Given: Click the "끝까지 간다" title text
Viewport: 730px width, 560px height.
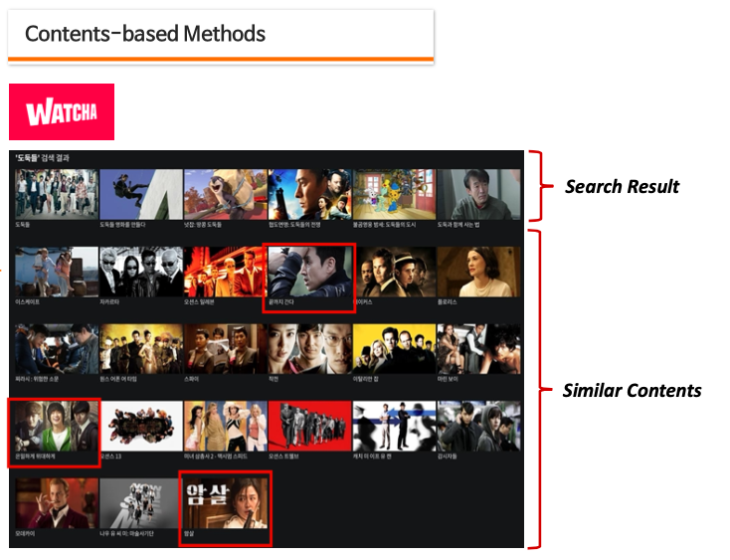Looking at the screenshot, I should click(281, 302).
